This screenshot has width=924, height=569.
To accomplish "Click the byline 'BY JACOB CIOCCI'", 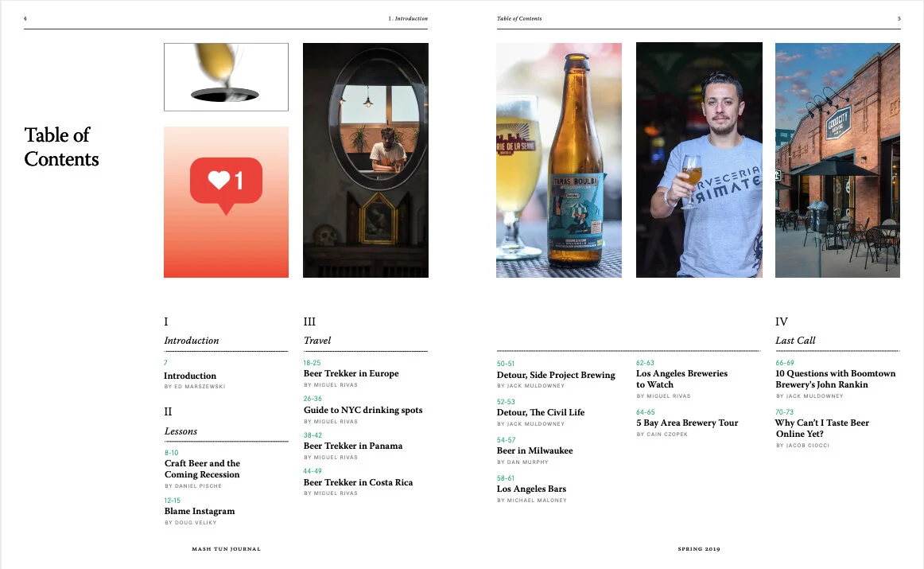I will [x=802, y=446].
